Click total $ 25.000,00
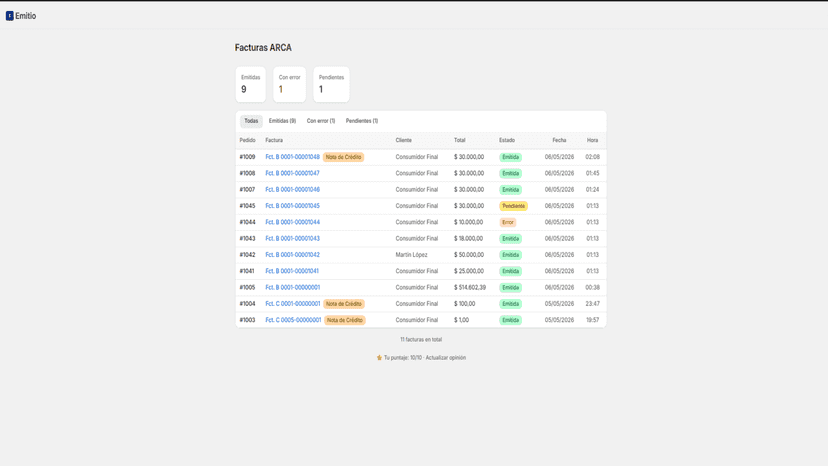Image resolution: width=828 pixels, height=466 pixels. tap(469, 271)
